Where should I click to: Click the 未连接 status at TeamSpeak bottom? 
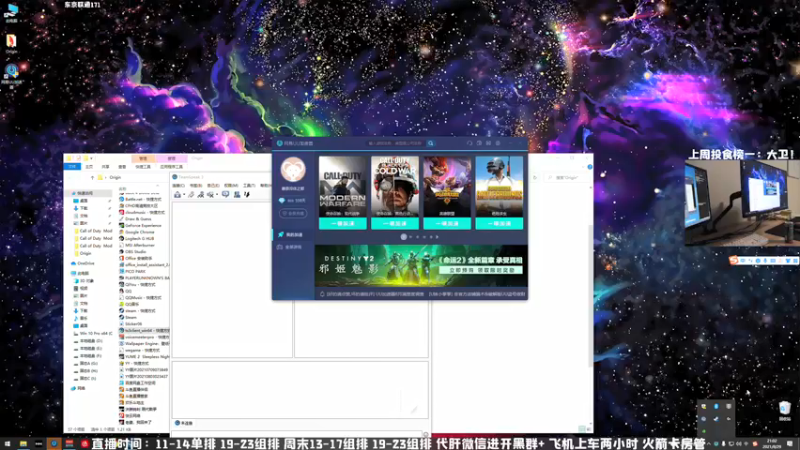click(184, 423)
